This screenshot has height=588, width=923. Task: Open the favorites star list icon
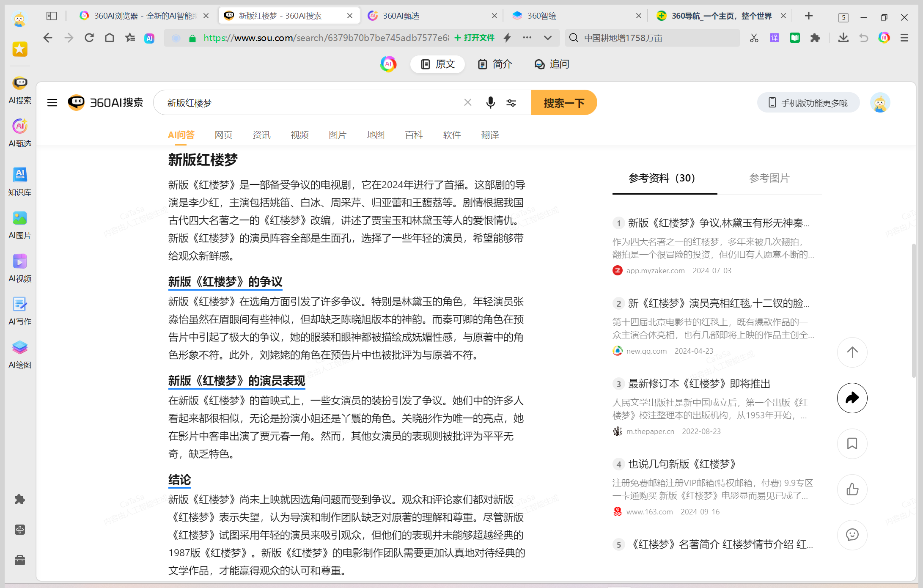130,38
